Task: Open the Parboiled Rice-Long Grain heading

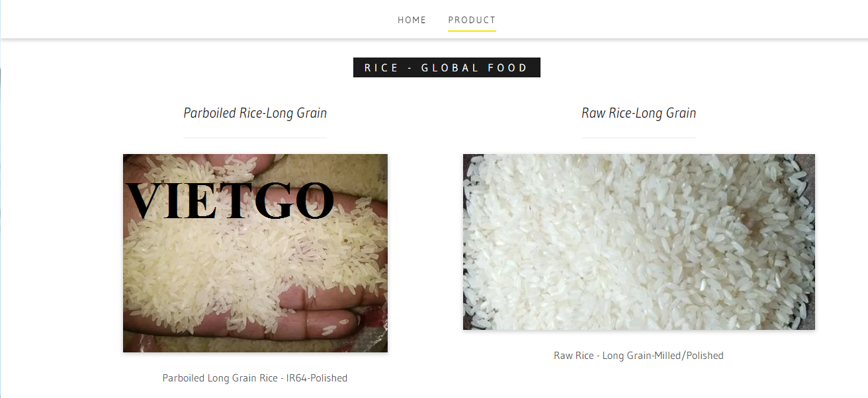Action: coord(255,113)
